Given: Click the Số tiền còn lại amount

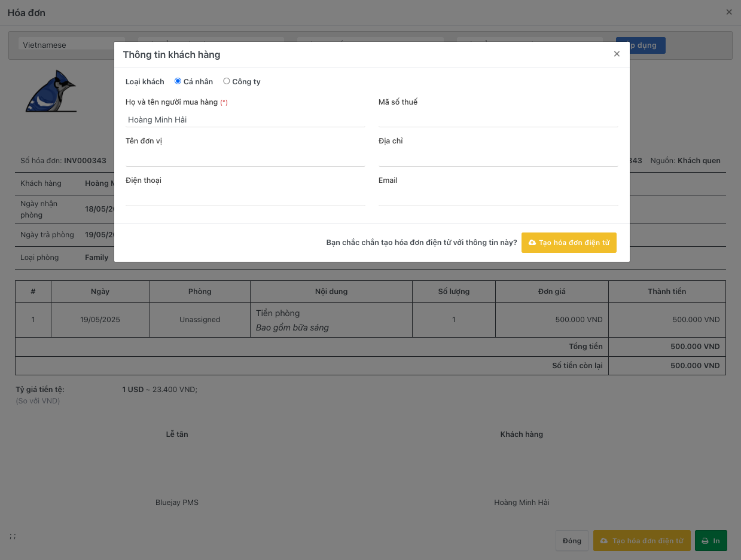Looking at the screenshot, I should pos(695,366).
